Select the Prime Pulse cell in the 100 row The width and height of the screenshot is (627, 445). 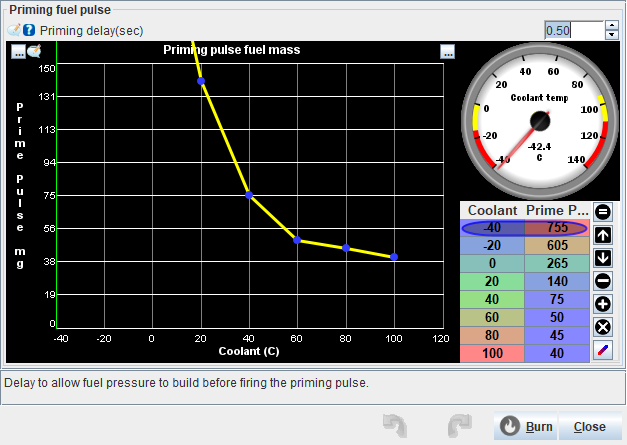pyautogui.click(x=557, y=353)
